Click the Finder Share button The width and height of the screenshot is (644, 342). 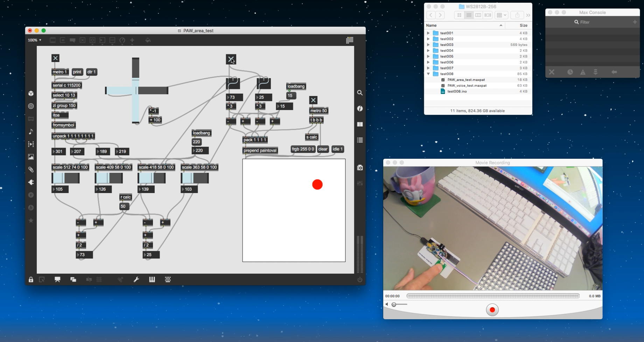517,15
